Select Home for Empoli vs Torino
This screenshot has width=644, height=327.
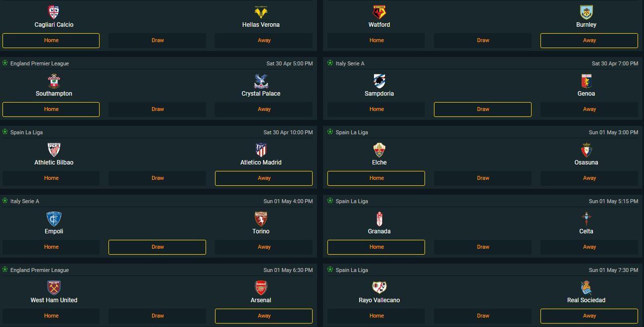point(51,247)
